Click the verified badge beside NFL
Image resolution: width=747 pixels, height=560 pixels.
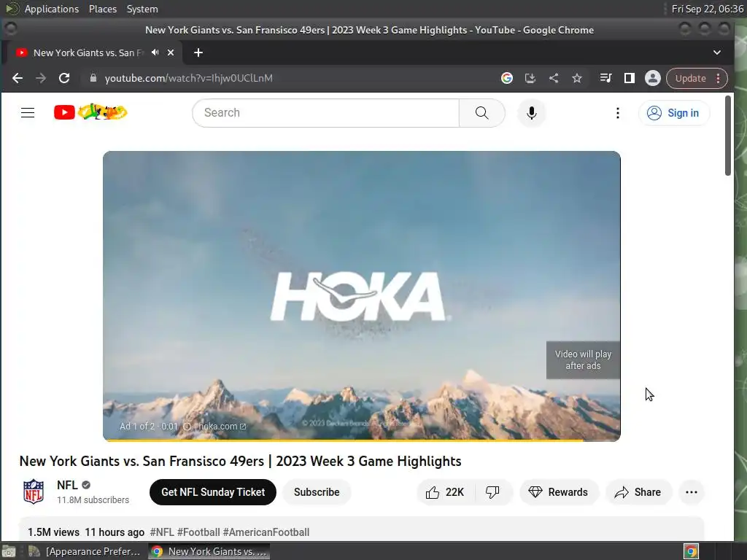(86, 485)
